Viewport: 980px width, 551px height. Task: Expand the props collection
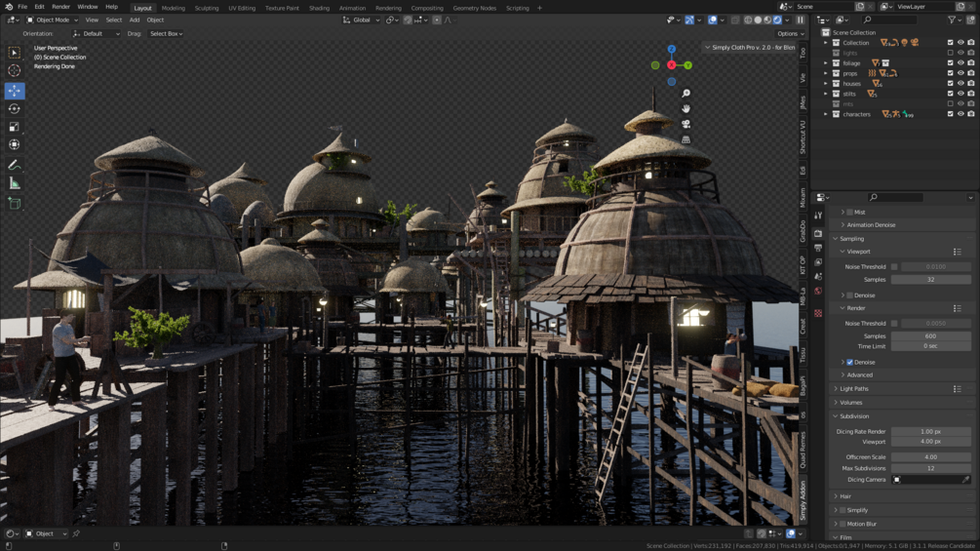(826, 73)
